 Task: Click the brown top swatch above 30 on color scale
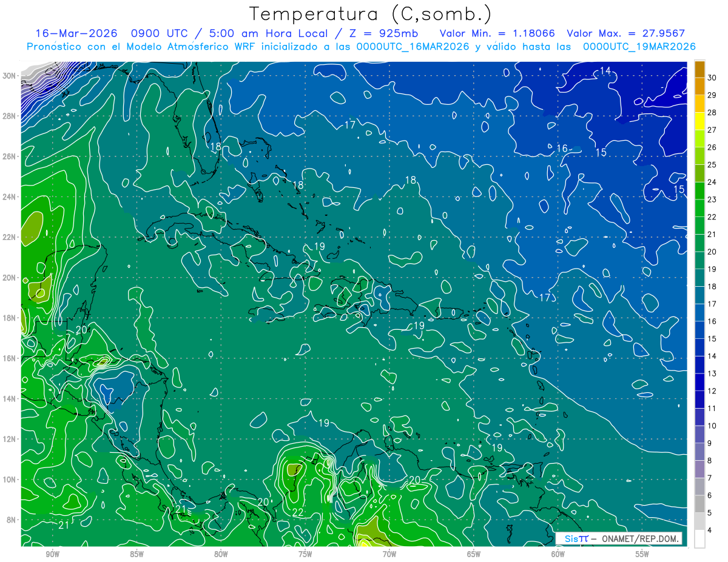point(699,69)
